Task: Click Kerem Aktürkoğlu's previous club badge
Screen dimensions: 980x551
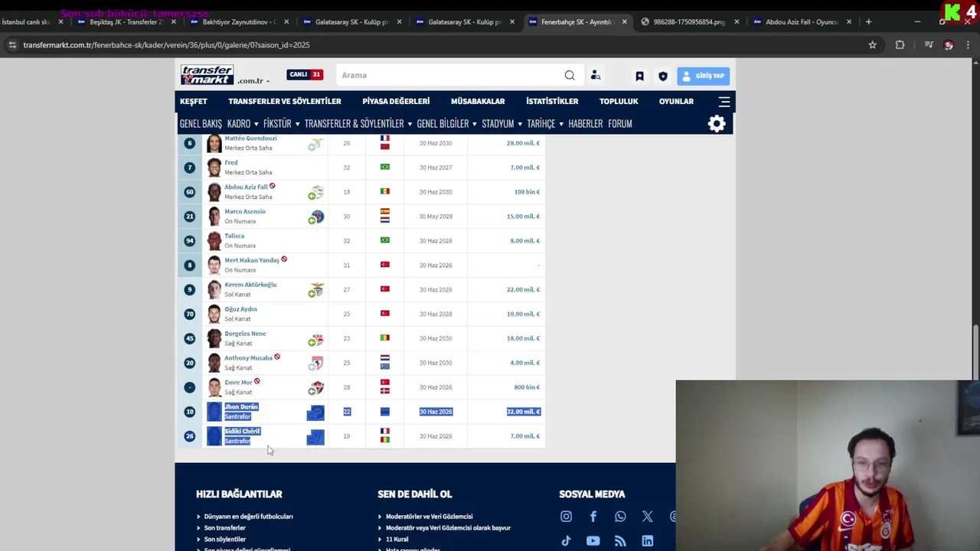Action: tap(315, 290)
